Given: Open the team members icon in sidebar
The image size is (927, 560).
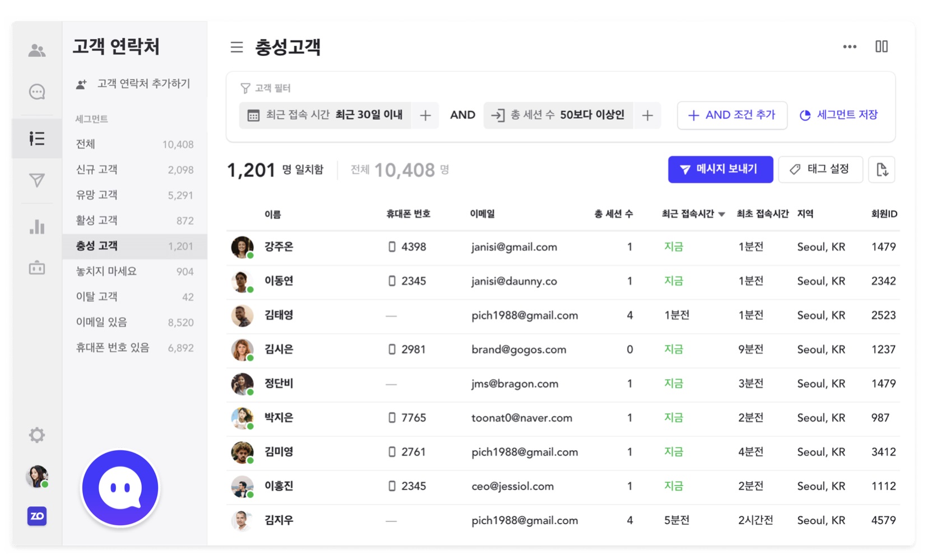Looking at the screenshot, I should pos(37,50).
